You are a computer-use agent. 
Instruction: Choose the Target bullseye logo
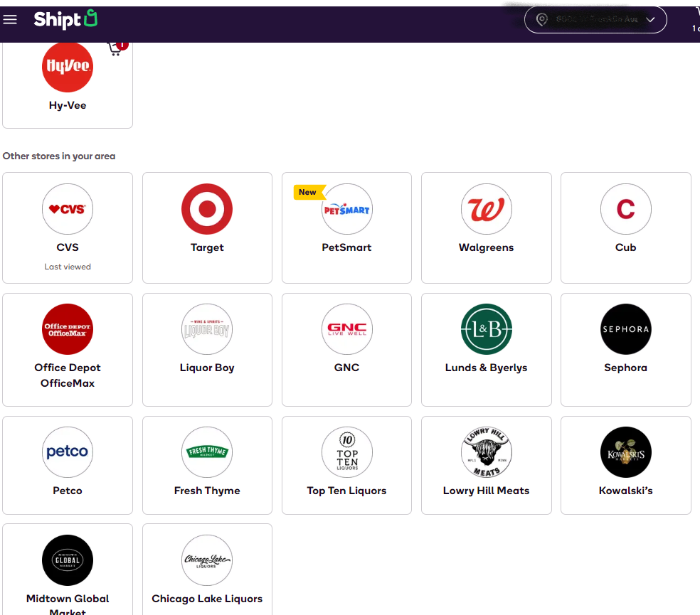coord(207,209)
